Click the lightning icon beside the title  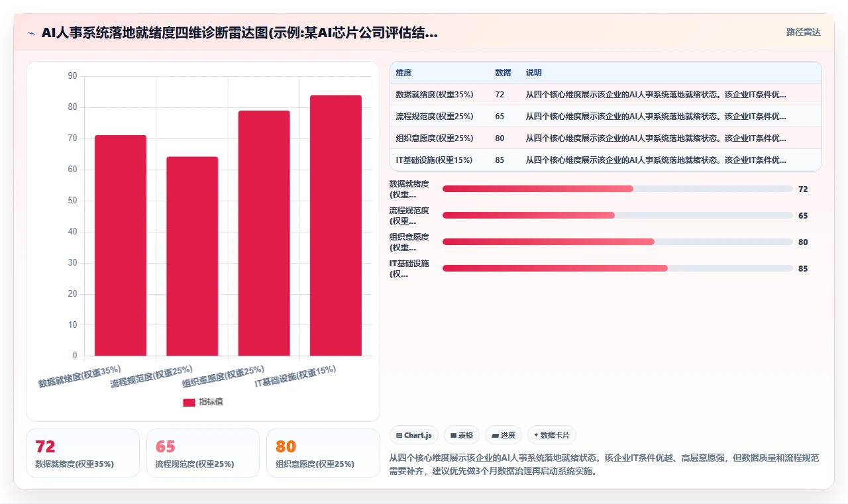[31, 33]
